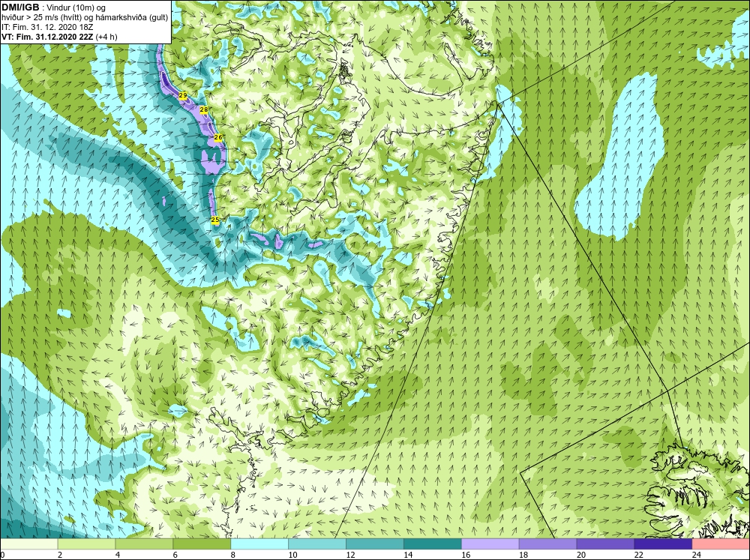This screenshot has width=750, height=560.
Task: Pick the turquoise 10–12 legend swatch
Action: point(317,544)
